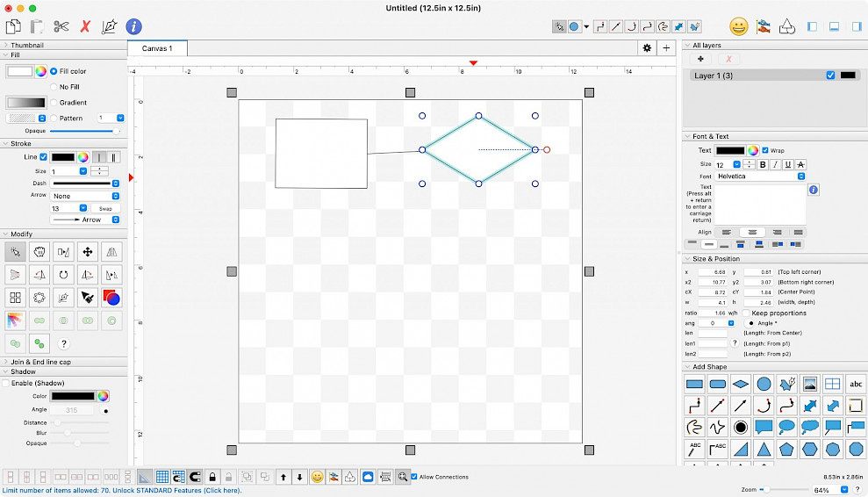The image size is (868, 497).
Task: Toggle the Keep proportions checkbox
Action: click(746, 313)
